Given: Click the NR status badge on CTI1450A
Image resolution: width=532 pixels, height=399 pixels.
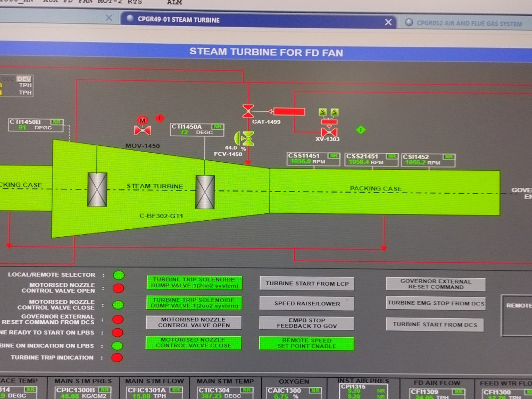Looking at the screenshot, I should 218,127.
